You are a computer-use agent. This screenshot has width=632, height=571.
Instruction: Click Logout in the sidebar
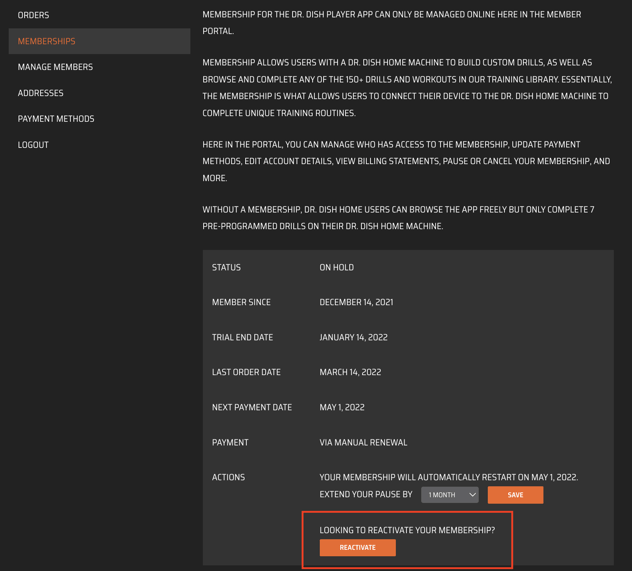33,145
